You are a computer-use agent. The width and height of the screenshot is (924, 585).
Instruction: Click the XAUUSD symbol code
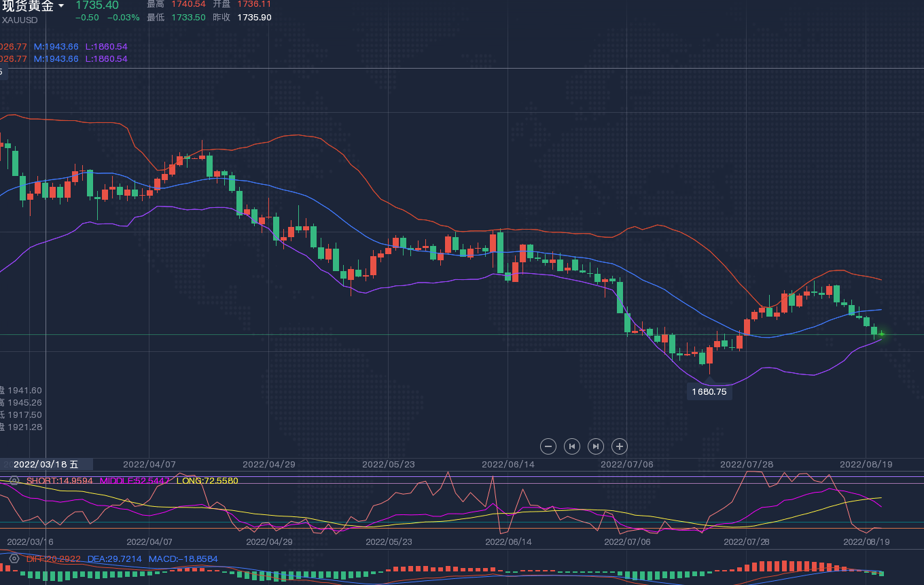tap(20, 20)
